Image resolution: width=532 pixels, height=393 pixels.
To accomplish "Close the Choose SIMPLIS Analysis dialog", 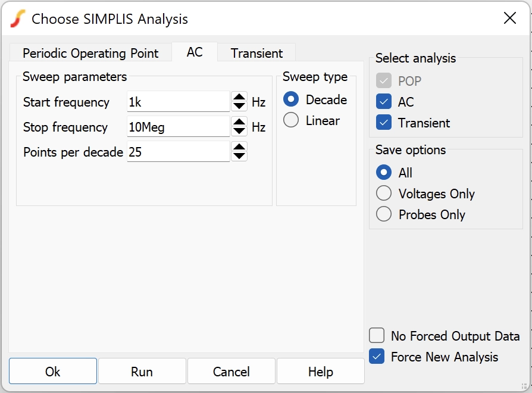I will pyautogui.click(x=509, y=18).
